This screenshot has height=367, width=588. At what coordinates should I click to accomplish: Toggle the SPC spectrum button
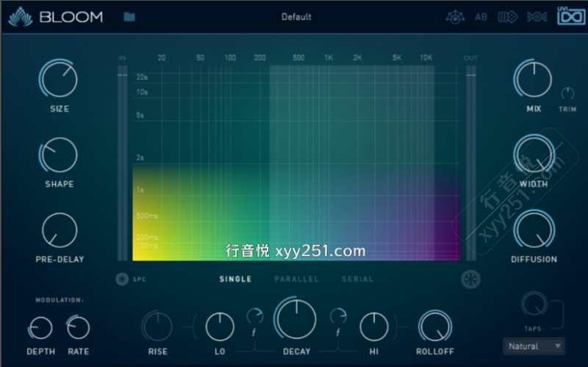(122, 279)
